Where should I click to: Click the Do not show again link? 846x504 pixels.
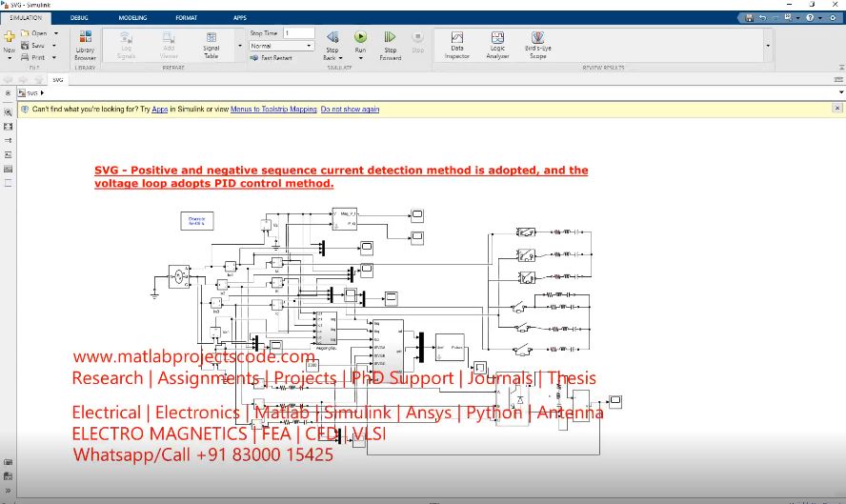click(x=351, y=109)
